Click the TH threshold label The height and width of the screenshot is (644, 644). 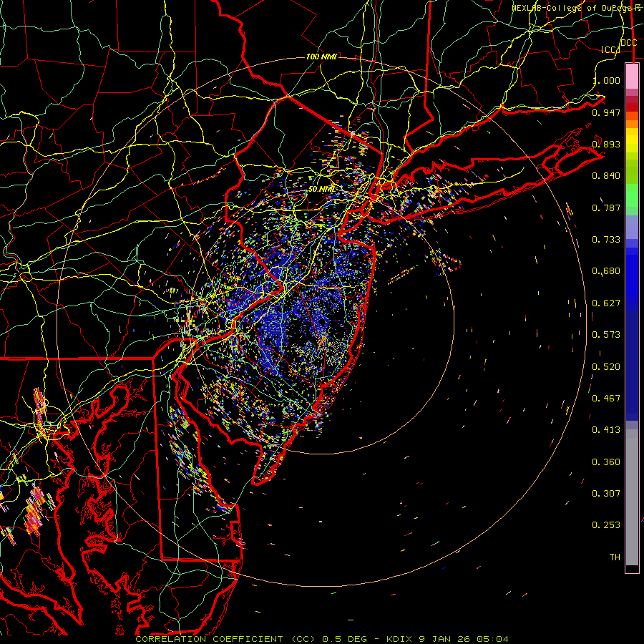615,557
